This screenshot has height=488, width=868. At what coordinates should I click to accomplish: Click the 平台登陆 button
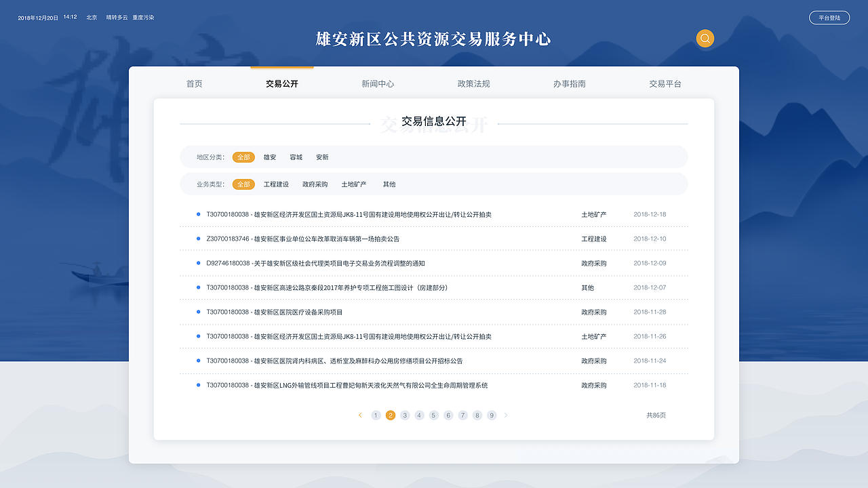point(829,17)
